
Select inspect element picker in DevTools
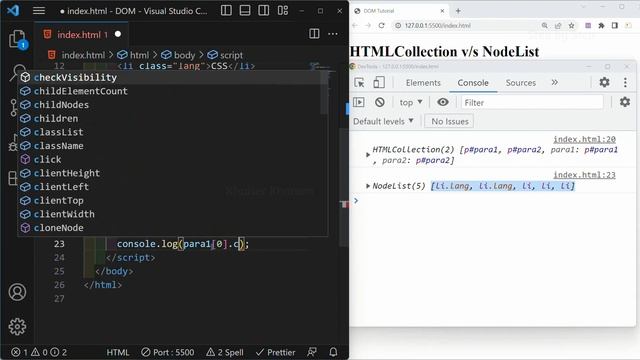pos(359,82)
